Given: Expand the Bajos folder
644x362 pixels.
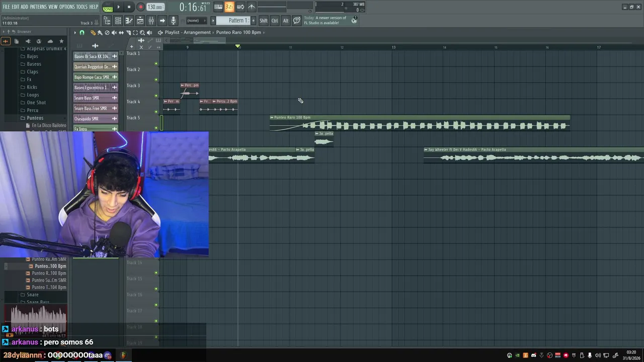Looking at the screenshot, I should coord(29,56).
